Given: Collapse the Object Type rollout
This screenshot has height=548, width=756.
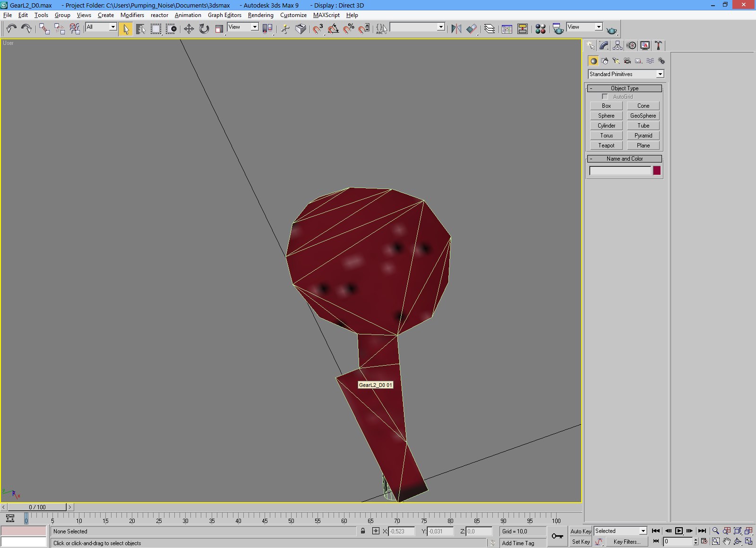Looking at the screenshot, I should pos(624,88).
